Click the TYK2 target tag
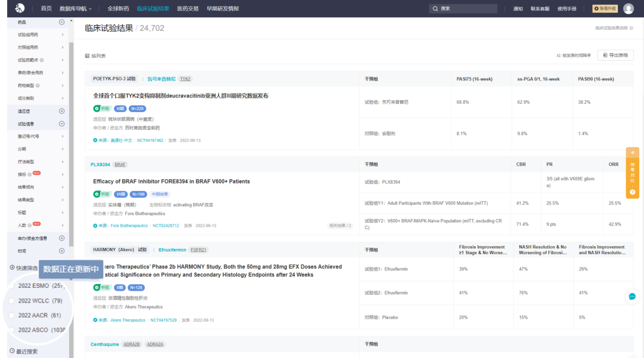The height and width of the screenshot is (358, 644). [x=185, y=79]
